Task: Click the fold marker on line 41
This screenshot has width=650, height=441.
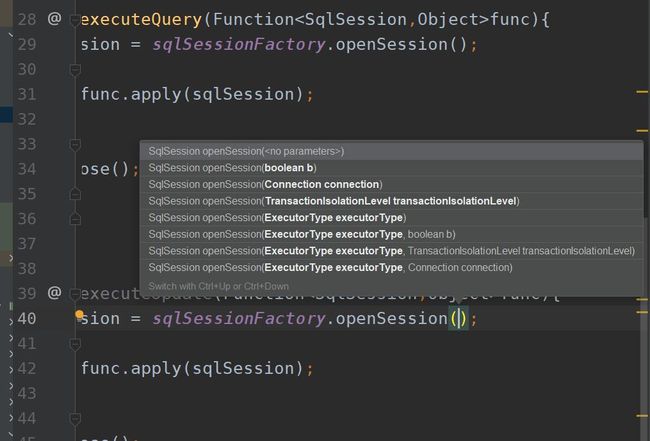Action: coord(75,343)
